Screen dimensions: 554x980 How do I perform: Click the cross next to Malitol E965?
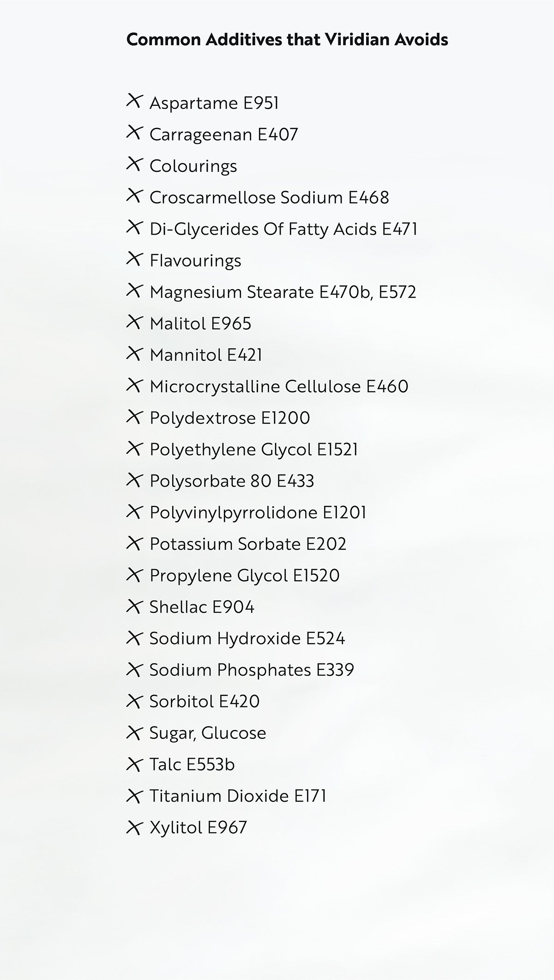133,322
